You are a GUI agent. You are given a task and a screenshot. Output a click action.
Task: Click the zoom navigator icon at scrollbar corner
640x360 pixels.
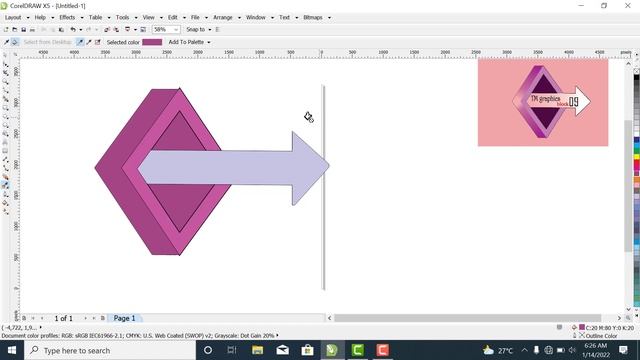pos(628,318)
